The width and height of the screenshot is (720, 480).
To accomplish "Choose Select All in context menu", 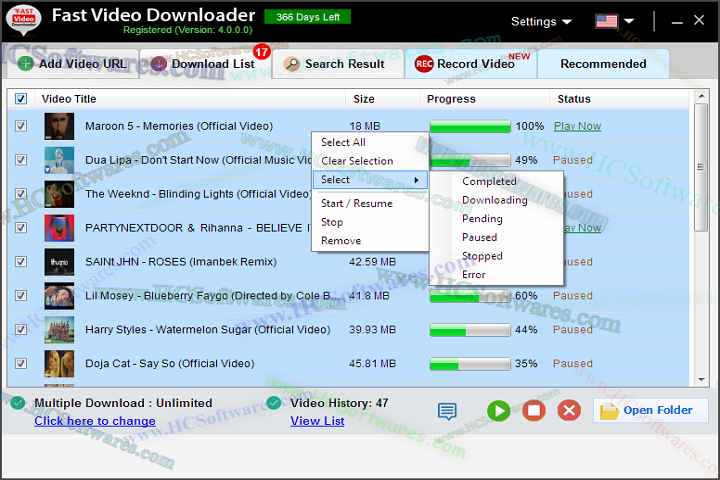I will click(x=370, y=142).
